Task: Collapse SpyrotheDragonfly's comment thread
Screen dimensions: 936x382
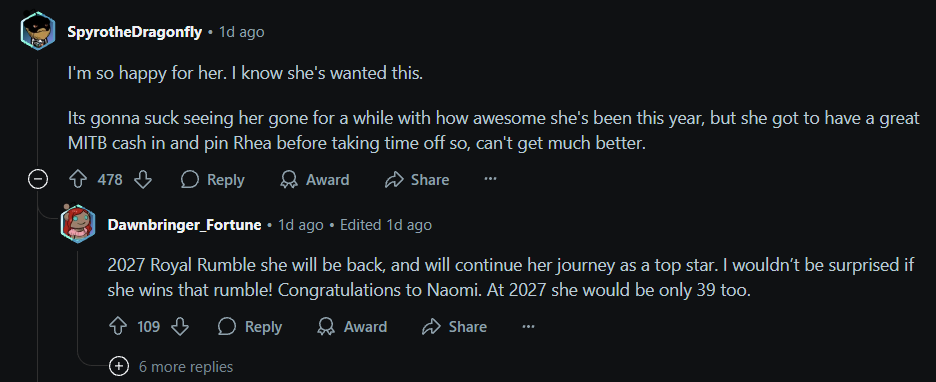Action: click(x=39, y=180)
